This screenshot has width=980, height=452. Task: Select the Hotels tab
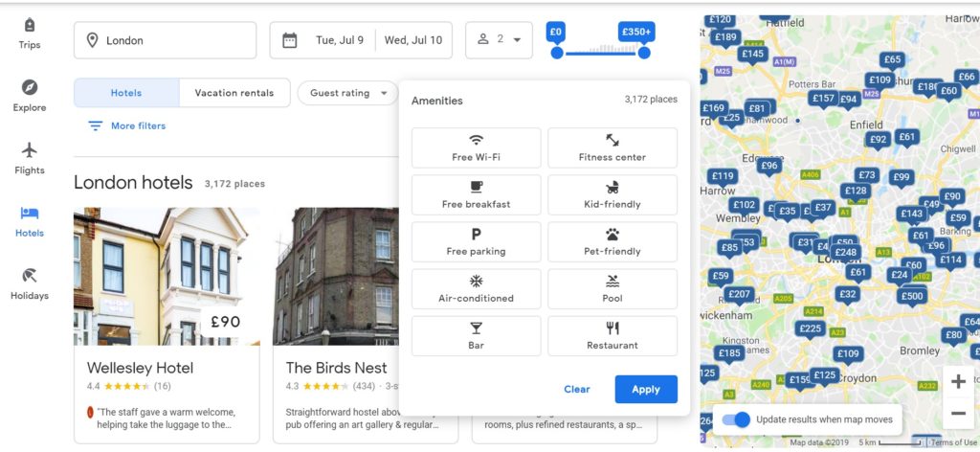click(126, 93)
